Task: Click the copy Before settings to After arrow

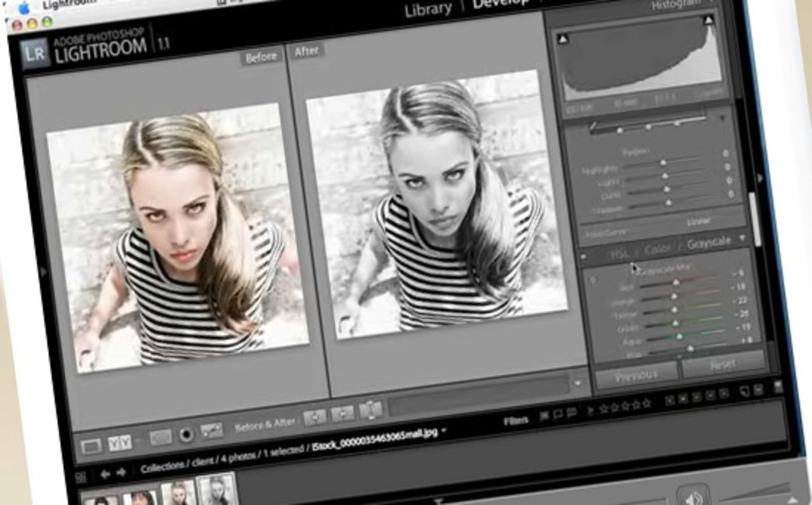Action: click(315, 417)
